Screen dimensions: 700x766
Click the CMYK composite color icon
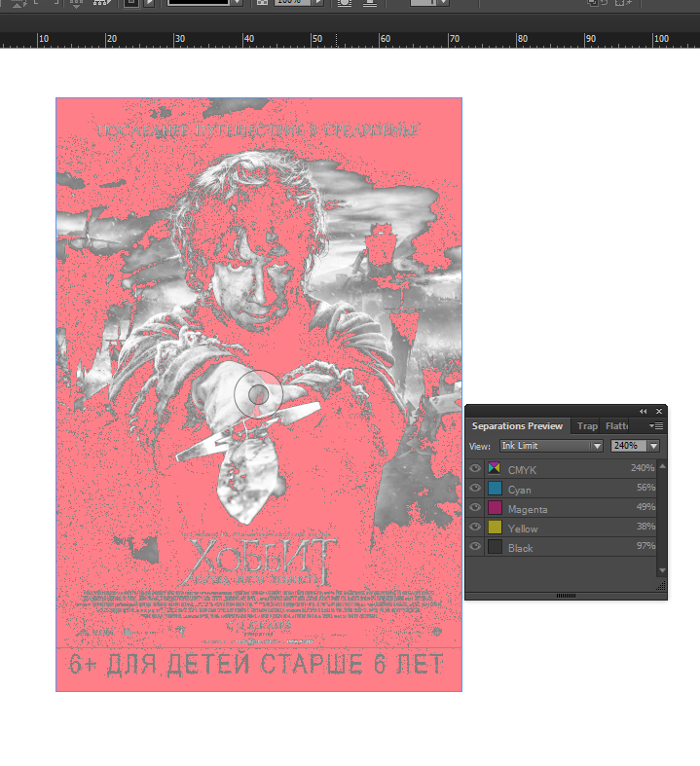[495, 468]
